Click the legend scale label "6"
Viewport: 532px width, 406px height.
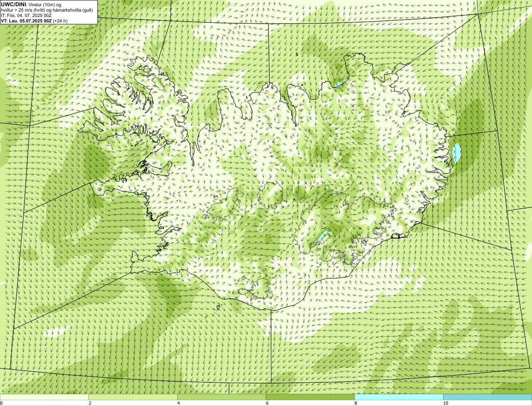point(267,403)
